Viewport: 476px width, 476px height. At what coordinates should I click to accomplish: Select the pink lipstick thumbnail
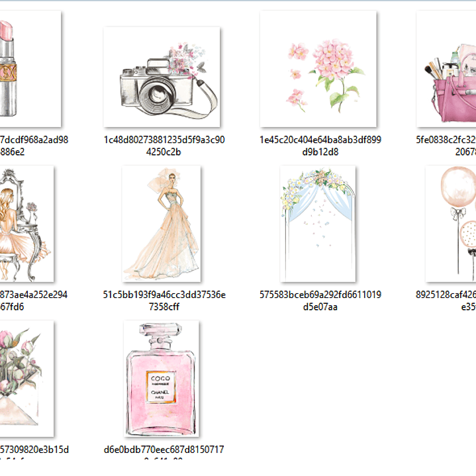pyautogui.click(x=30, y=69)
